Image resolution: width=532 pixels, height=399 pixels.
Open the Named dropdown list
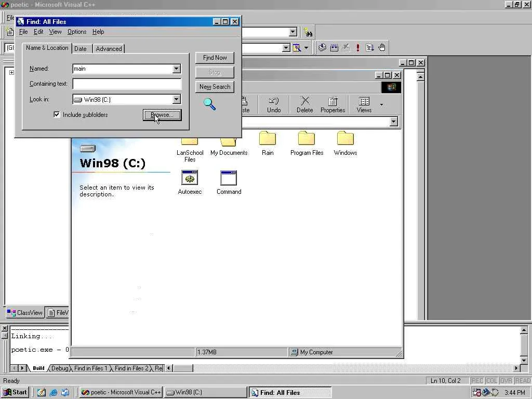[176, 69]
